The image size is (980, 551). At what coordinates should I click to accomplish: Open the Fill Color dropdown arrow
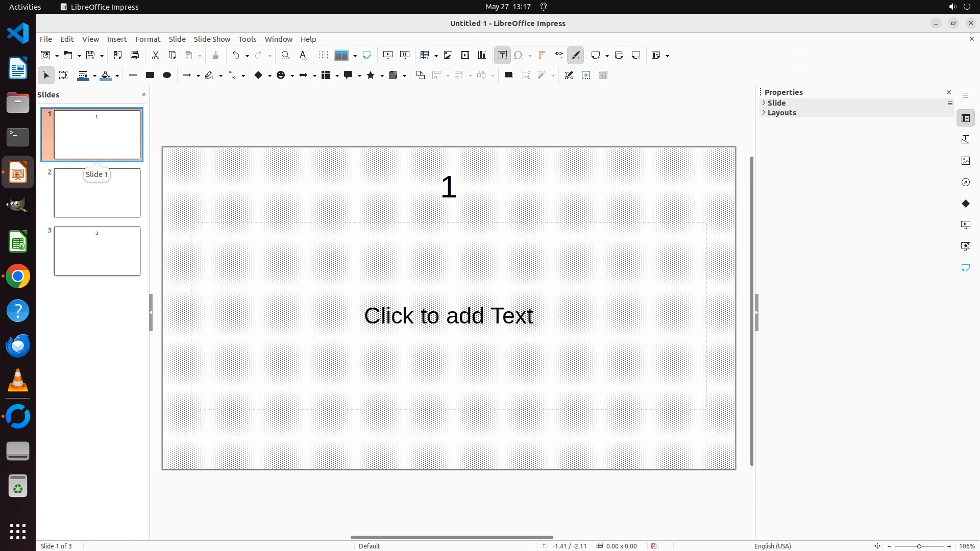click(117, 76)
